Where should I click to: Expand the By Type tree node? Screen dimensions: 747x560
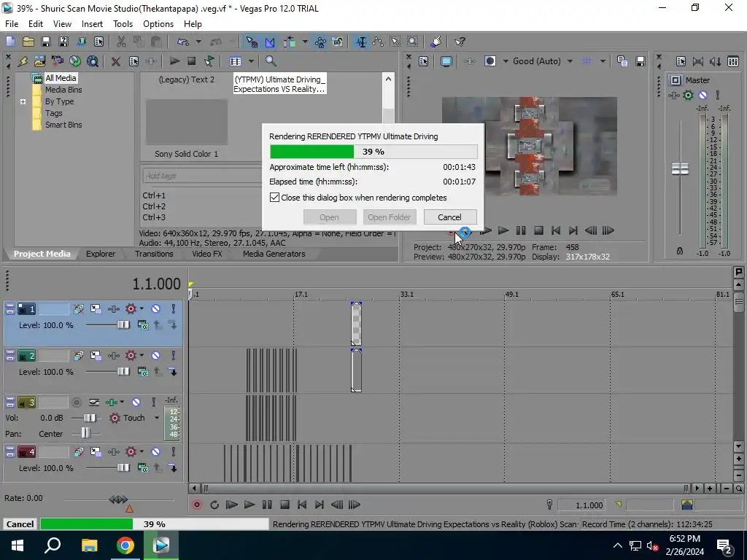coord(23,101)
